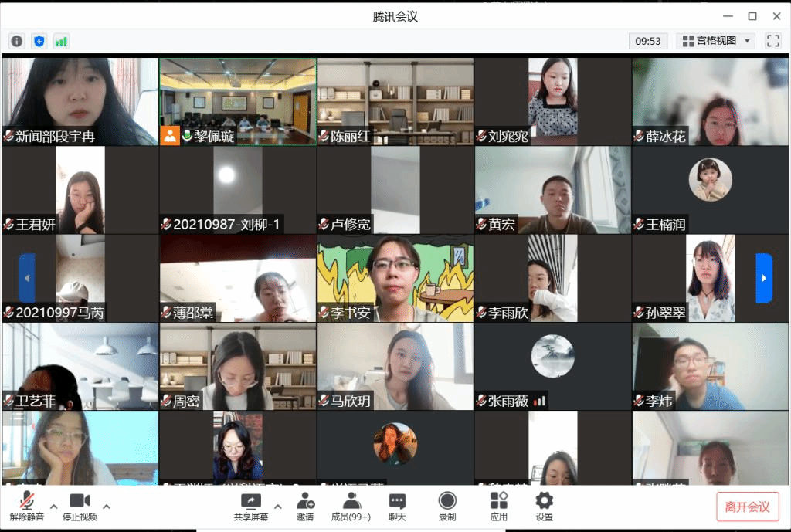
Task: Open the apps (应用) icon
Action: coord(498,507)
